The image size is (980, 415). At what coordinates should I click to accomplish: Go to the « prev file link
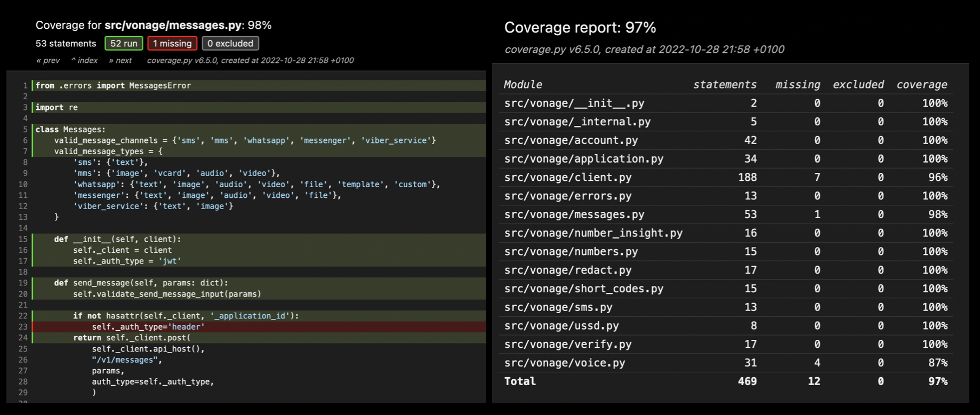[x=48, y=60]
